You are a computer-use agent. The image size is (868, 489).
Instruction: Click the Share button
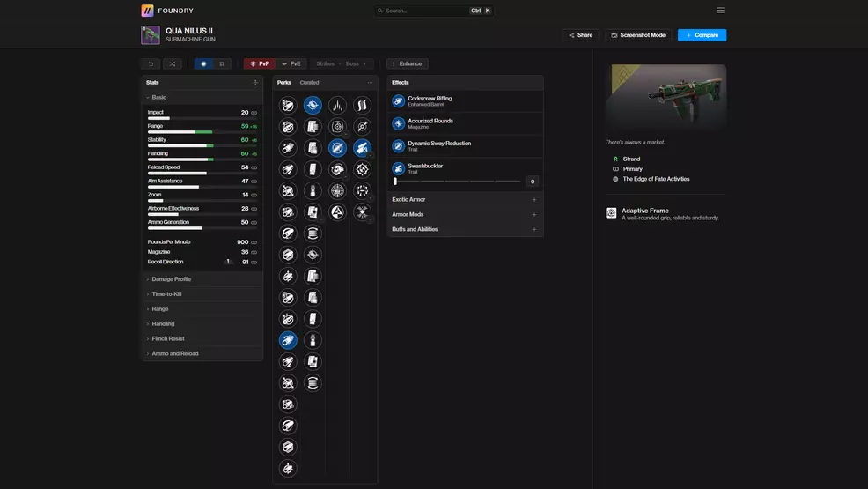(x=580, y=35)
